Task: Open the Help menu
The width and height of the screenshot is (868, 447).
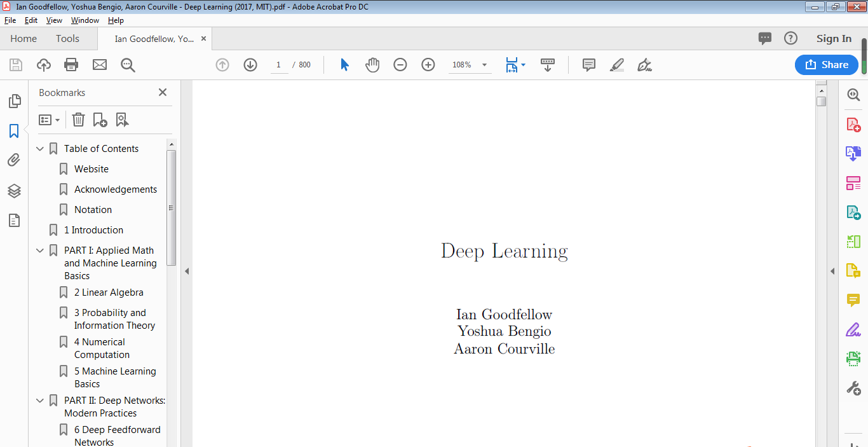Action: click(116, 20)
